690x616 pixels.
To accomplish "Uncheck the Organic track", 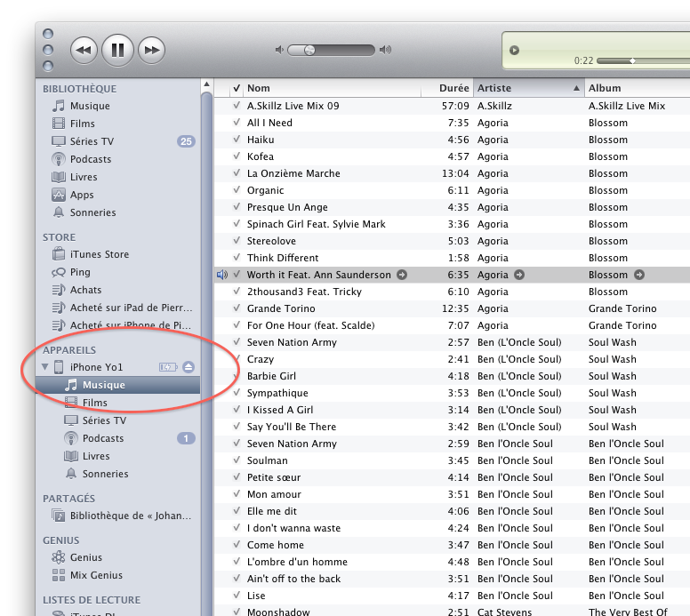I will pyautogui.click(x=237, y=190).
